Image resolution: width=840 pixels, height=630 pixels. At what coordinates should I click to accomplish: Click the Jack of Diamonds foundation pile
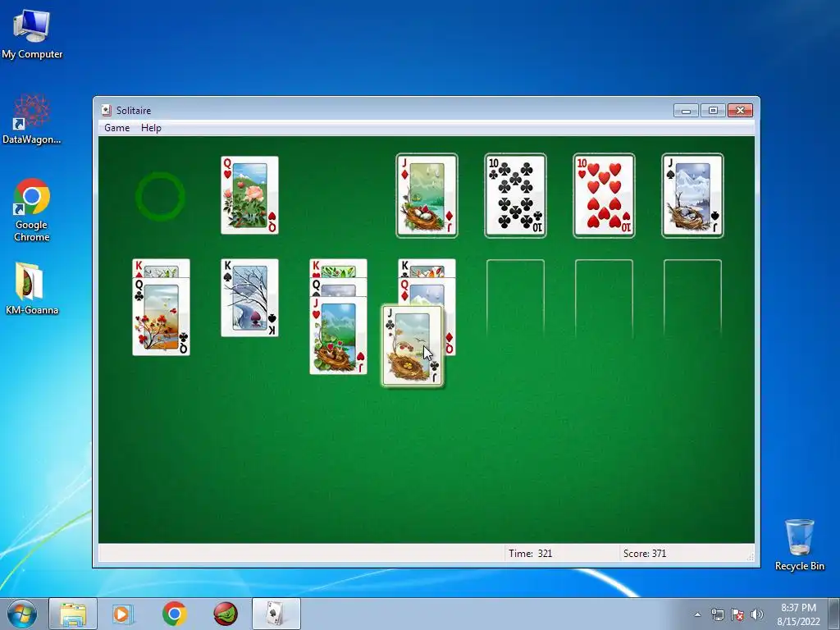pos(427,195)
